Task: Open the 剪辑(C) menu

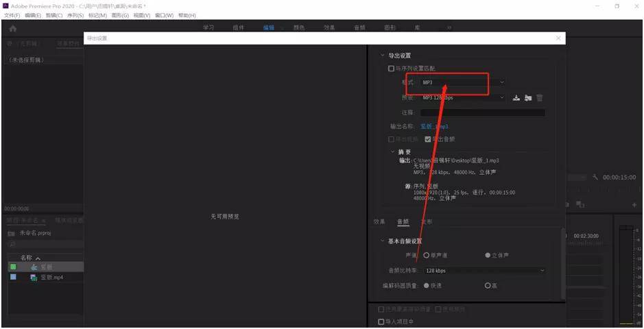Action: point(54,15)
